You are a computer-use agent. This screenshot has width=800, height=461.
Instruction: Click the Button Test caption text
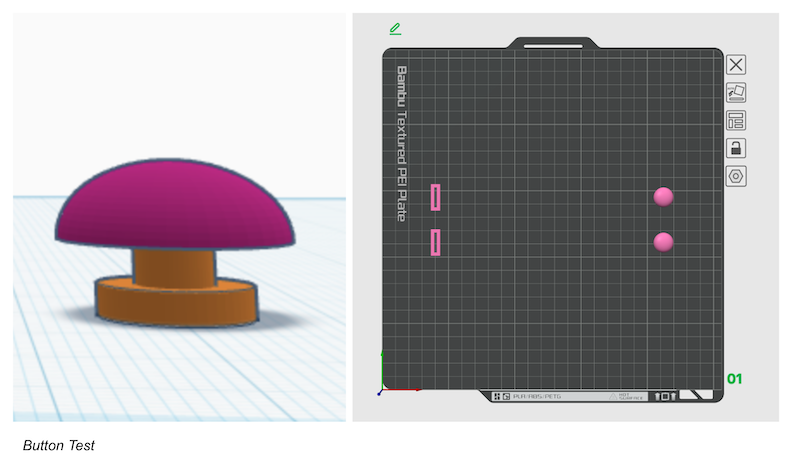pyautogui.click(x=58, y=445)
